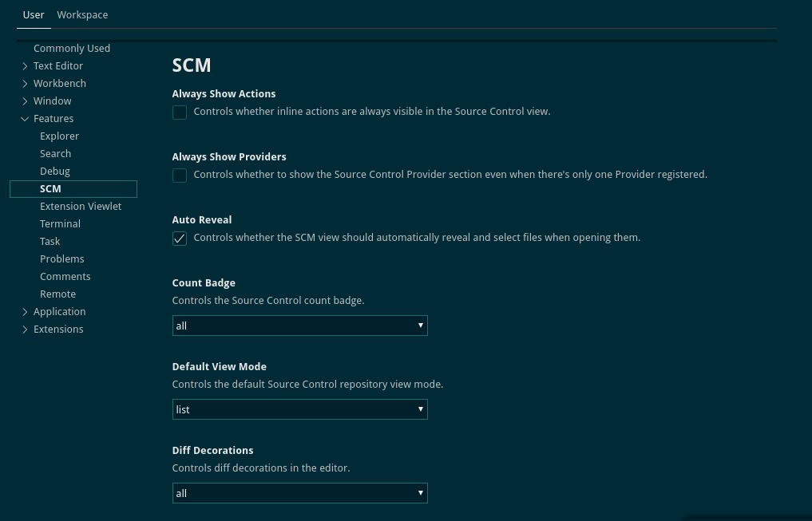View the Debug settings
Viewport: 812px width, 521px height.
click(x=54, y=171)
